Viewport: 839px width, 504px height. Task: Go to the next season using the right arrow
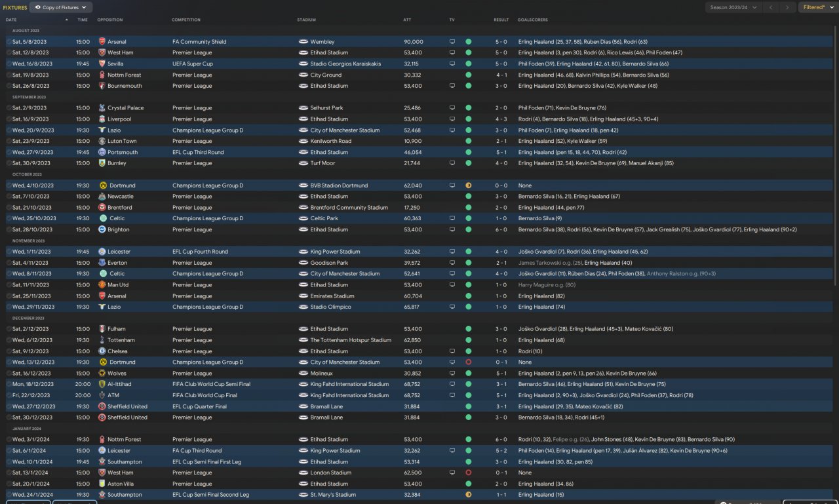pyautogui.click(x=787, y=7)
